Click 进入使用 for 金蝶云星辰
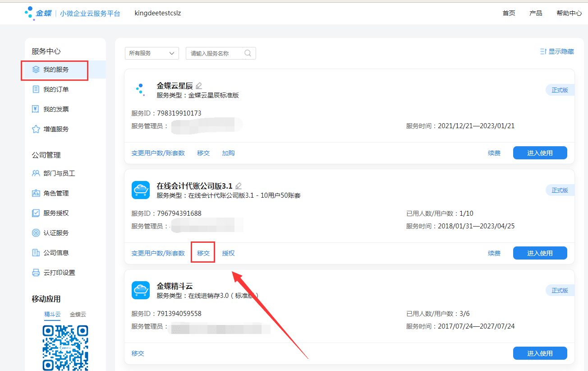The height and width of the screenshot is (371, 588). click(x=540, y=153)
